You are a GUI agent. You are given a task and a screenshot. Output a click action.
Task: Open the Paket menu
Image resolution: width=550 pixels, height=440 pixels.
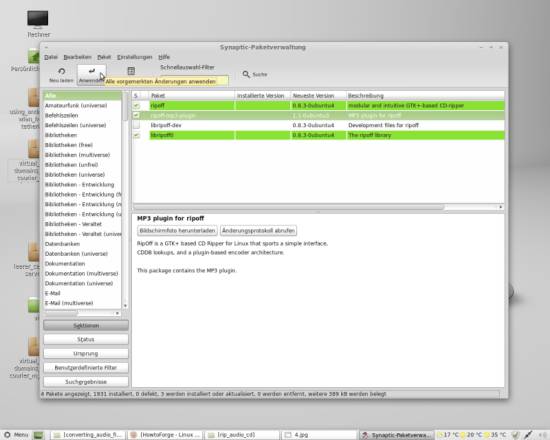click(x=104, y=57)
